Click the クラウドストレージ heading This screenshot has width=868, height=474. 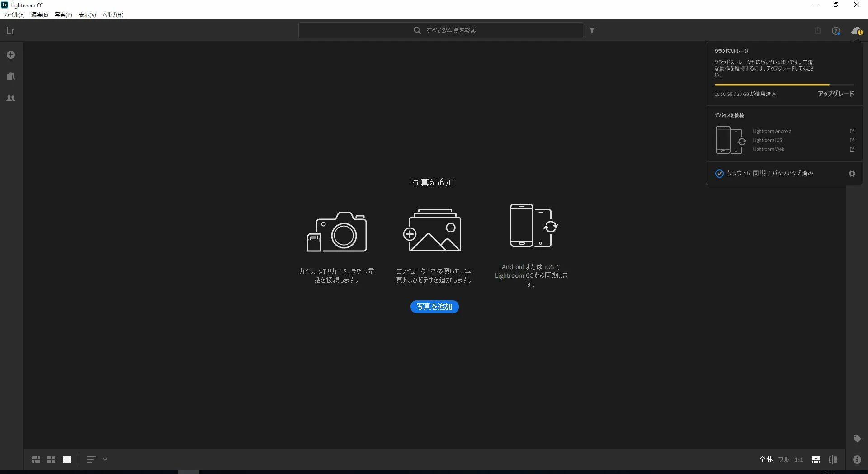pos(731,51)
